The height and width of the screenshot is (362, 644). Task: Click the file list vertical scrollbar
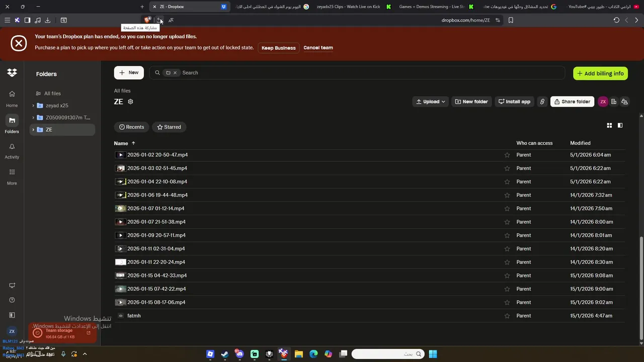(641, 288)
